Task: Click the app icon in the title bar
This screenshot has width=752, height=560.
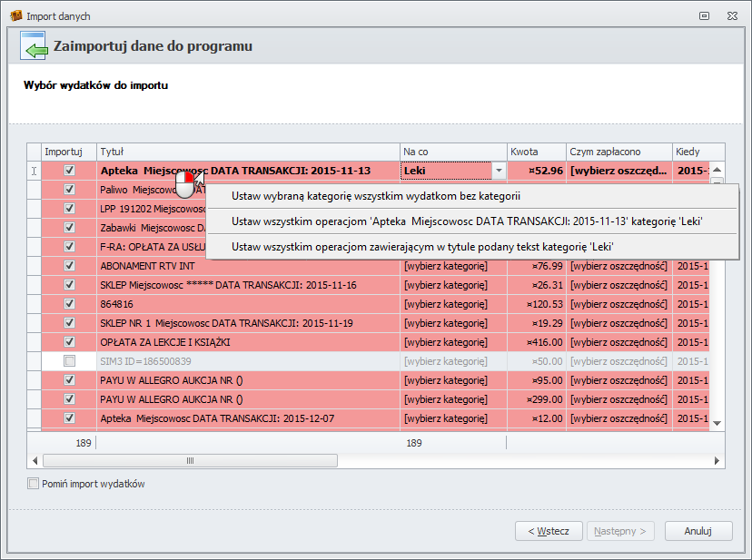Action: tap(15, 15)
